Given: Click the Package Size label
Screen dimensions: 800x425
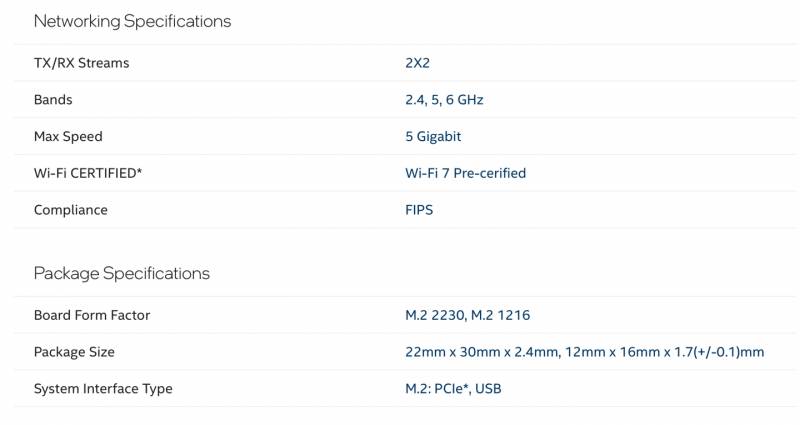Looking at the screenshot, I should tap(74, 352).
